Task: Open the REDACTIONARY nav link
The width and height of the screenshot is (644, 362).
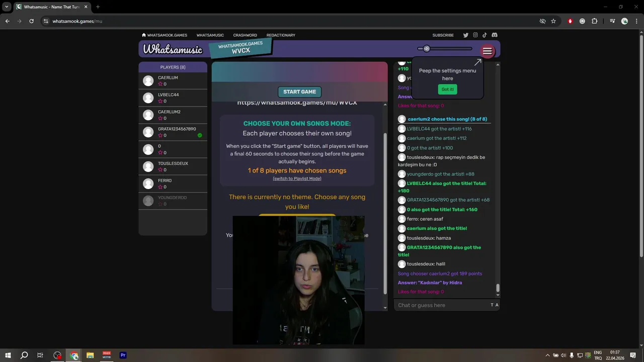Action: pyautogui.click(x=281, y=35)
